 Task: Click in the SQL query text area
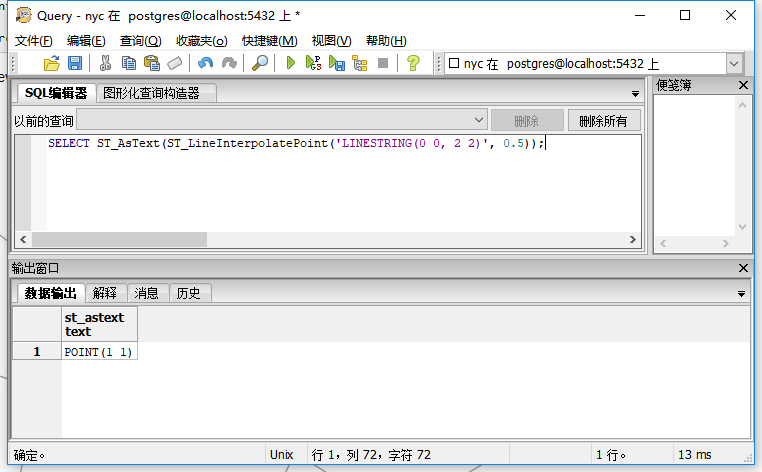pos(344,183)
